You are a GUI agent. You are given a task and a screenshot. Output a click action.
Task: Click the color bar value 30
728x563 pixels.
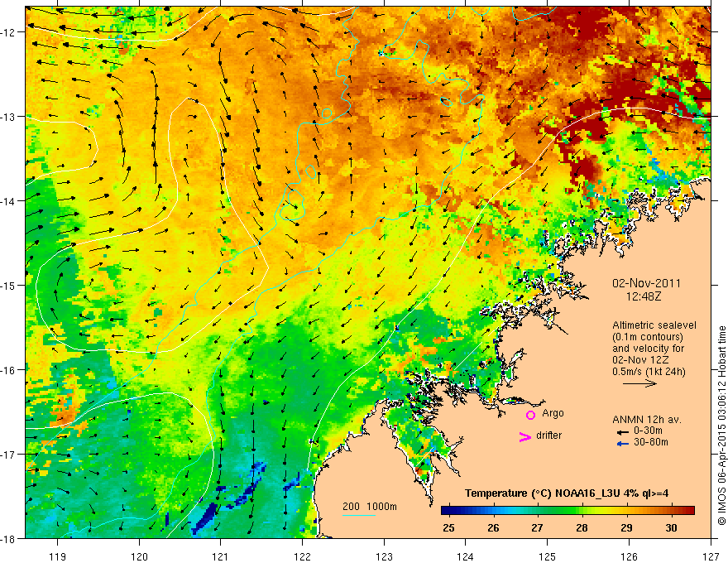coord(671,527)
